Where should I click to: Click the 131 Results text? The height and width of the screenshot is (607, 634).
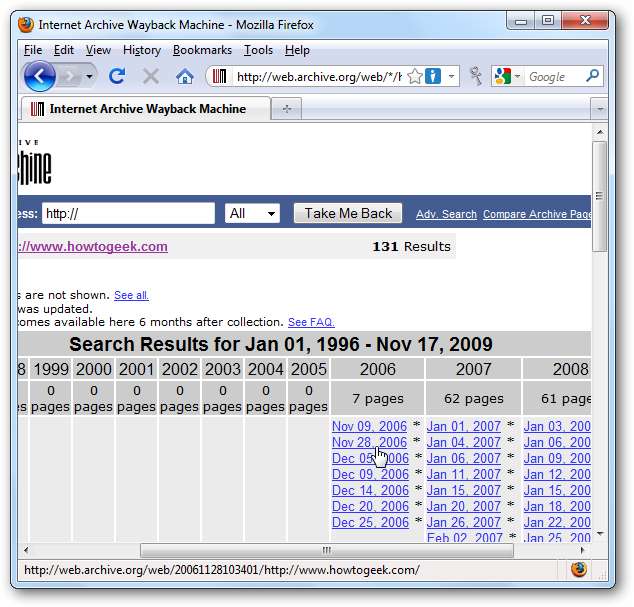[411, 246]
